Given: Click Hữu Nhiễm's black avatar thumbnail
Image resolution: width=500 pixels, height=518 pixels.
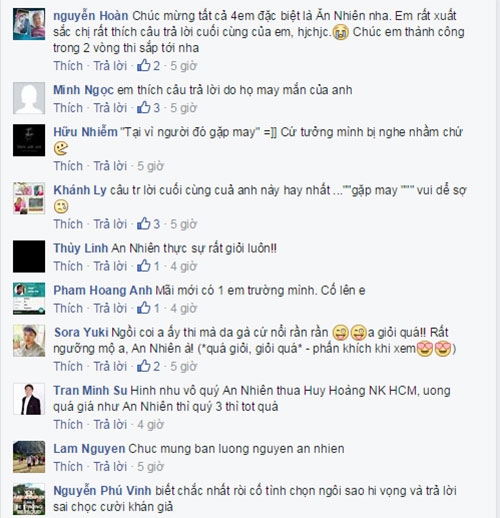Looking at the screenshot, I should [x=29, y=140].
